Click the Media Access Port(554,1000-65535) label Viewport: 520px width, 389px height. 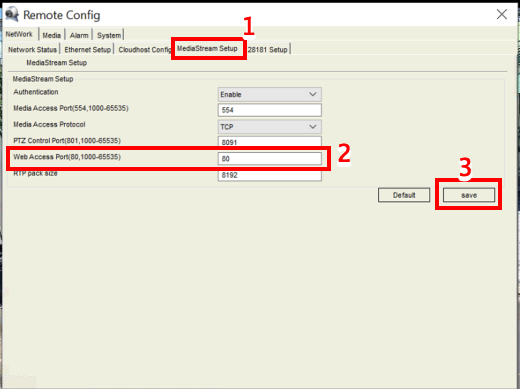(71, 108)
